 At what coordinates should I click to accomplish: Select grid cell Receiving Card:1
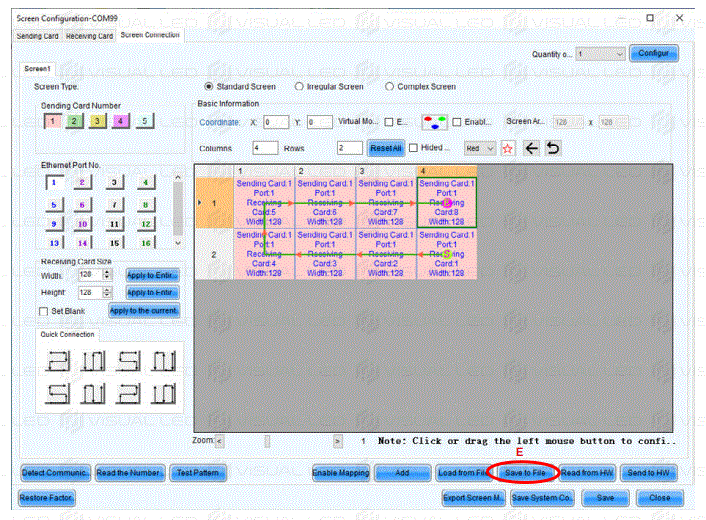(447, 254)
